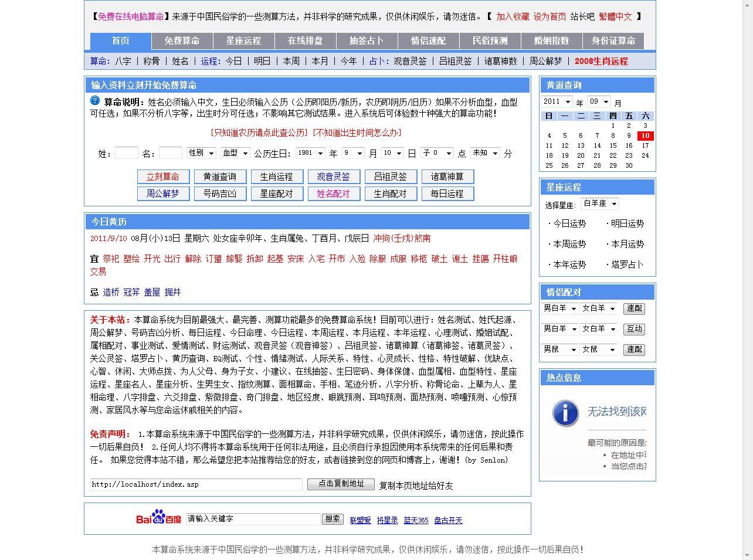Click the 2008生肖运程 link
The width and height of the screenshot is (753, 560).
pos(601,61)
